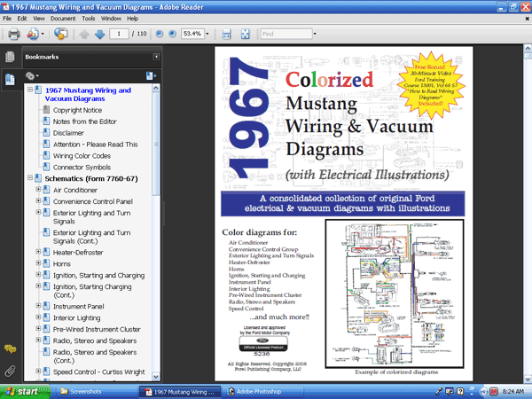Go to previous page with up arrow
The image size is (532, 399).
click(84, 34)
